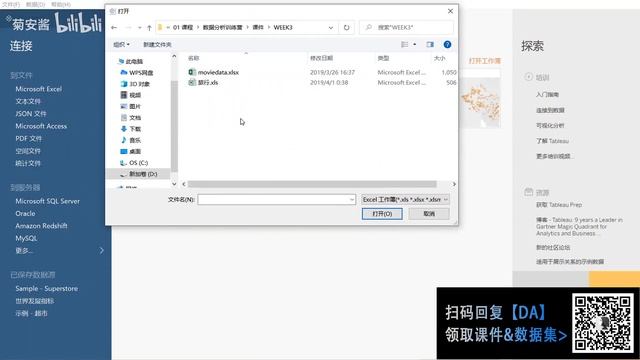Connect to 统计文件 in Tableau

tap(28, 163)
